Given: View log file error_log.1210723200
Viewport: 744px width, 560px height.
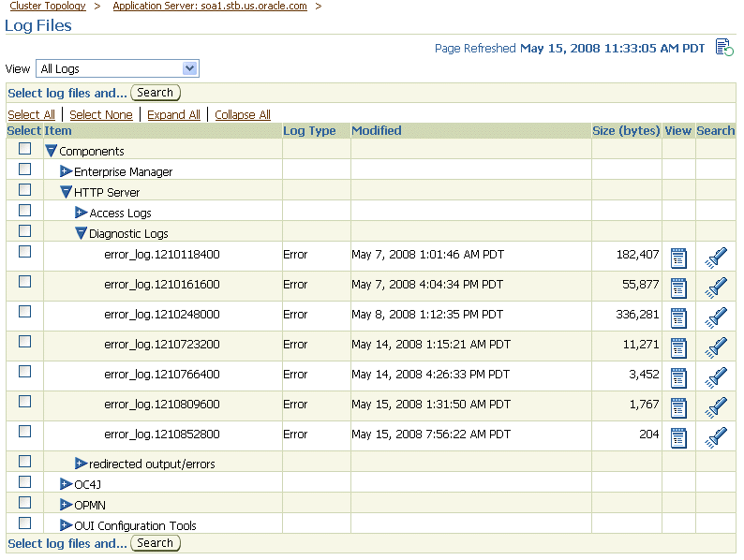Looking at the screenshot, I should [678, 347].
